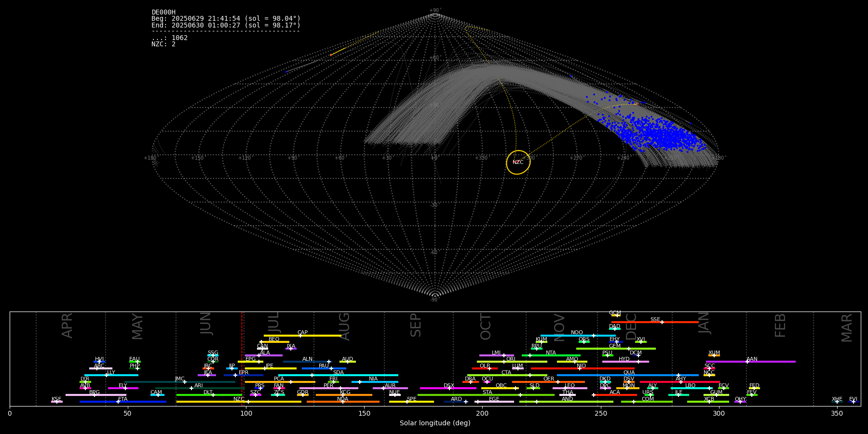The width and height of the screenshot is (868, 434).
Task: Click the LMI shower label
Action: [x=496, y=353]
